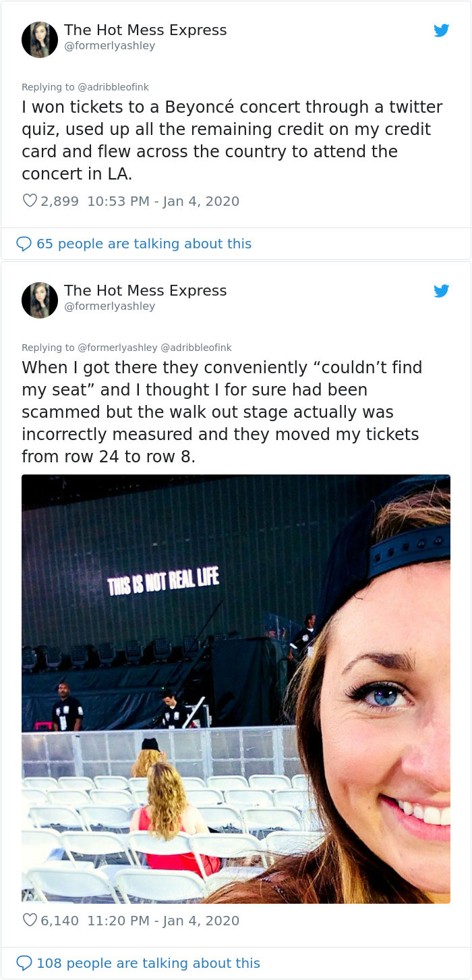Image resolution: width=472 pixels, height=980 pixels.
Task: Open the profile avatar on the second tweet
Action: coord(39,300)
